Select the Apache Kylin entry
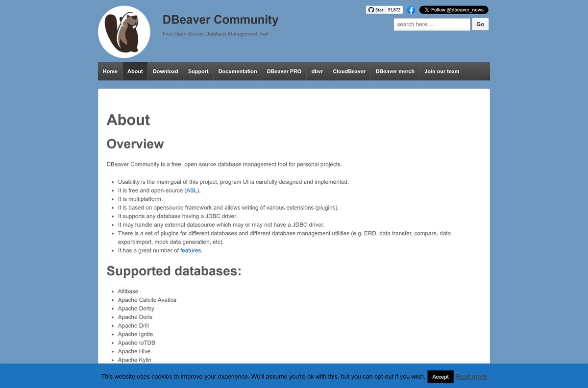588x388 pixels. (135, 360)
